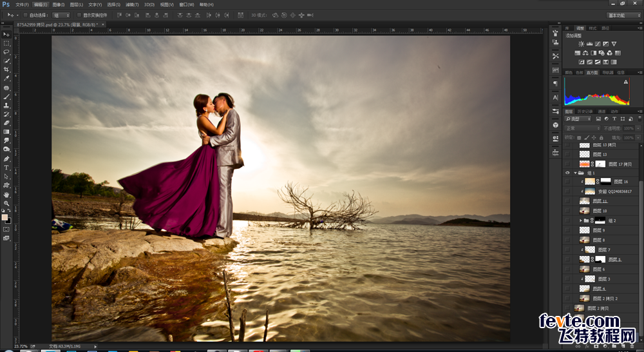The image size is (644, 352).
Task: Select the Clone Stamp tool
Action: pyautogui.click(x=6, y=105)
